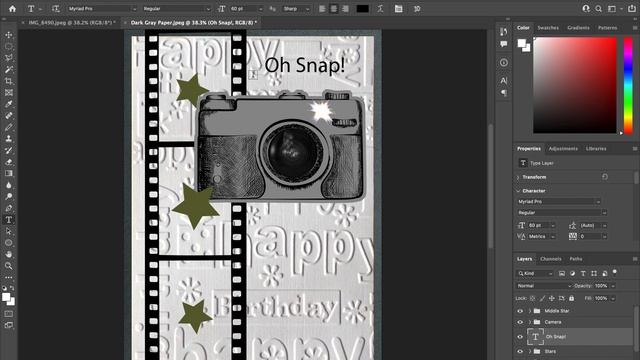
Task: Click the black text color swatch
Action: [x=362, y=9]
